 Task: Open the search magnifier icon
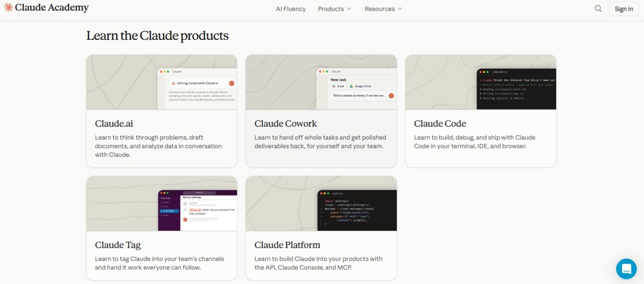tap(598, 9)
